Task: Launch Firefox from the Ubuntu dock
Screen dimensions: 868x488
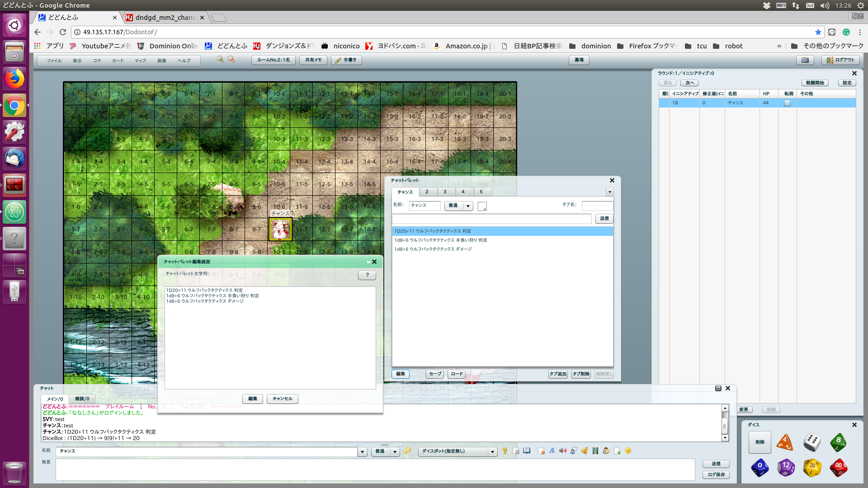Action: pyautogui.click(x=14, y=78)
